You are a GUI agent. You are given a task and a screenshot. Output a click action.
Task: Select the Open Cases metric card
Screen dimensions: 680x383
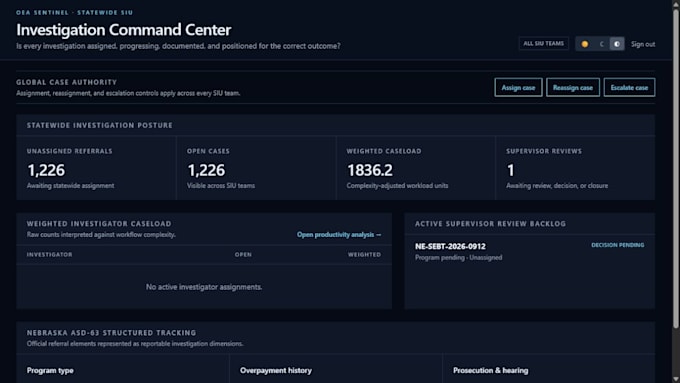[256, 168]
